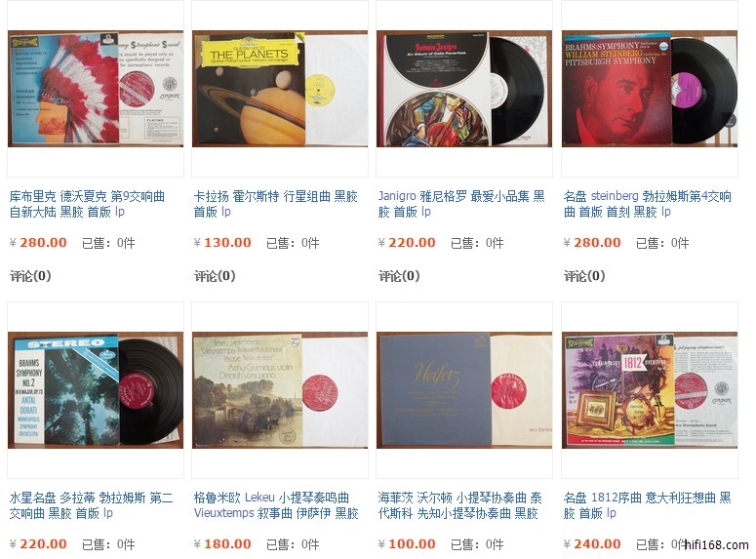View 评论(0) comments under the Steinberg Brahms listing
Image resolution: width=756 pixels, height=559 pixels.
[x=584, y=276]
